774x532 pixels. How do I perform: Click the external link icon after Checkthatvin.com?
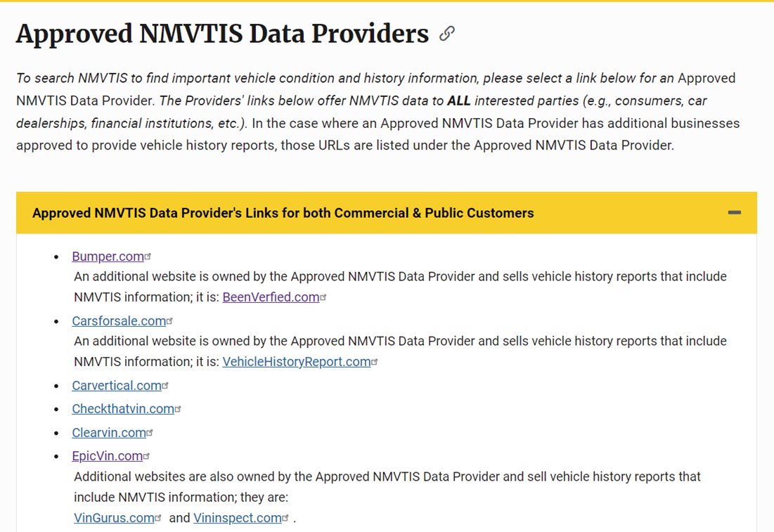coord(179,409)
